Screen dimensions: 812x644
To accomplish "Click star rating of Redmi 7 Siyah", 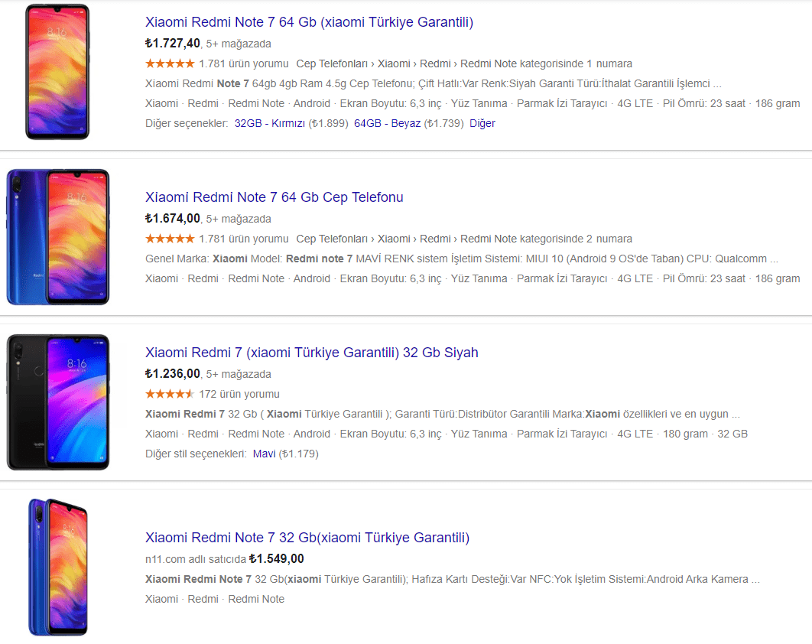I will tap(170, 394).
